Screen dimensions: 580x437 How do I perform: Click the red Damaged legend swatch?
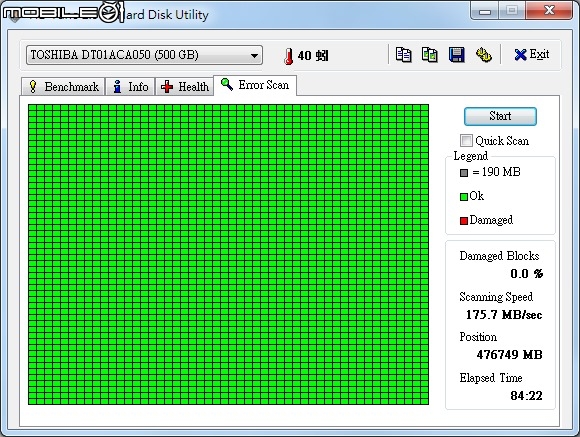464,221
